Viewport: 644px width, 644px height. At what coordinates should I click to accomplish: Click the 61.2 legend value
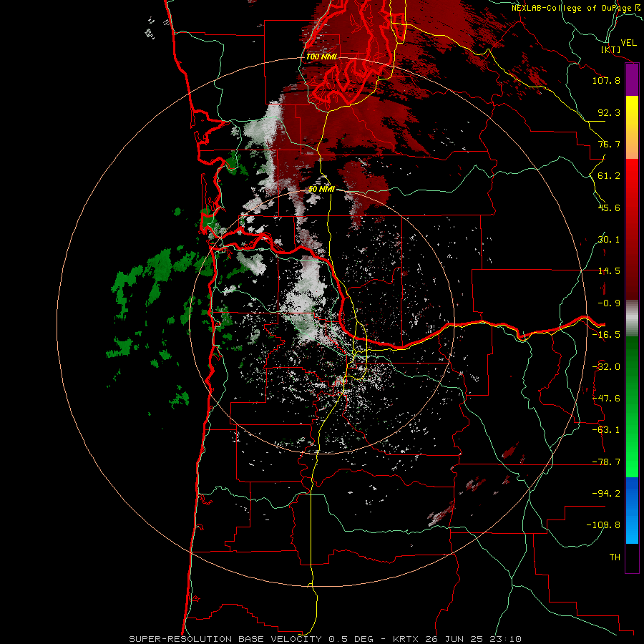[x=609, y=176]
